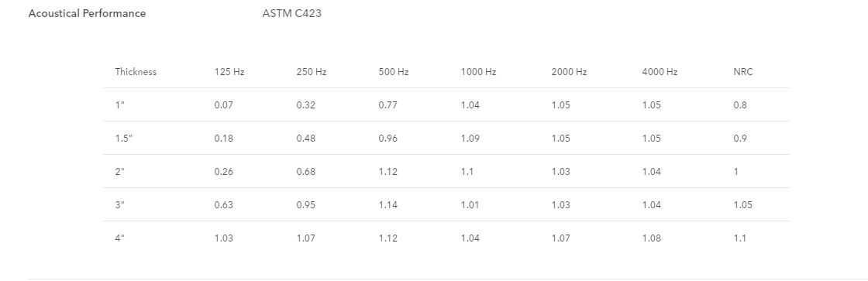Click the Thickness column header

tap(136, 72)
